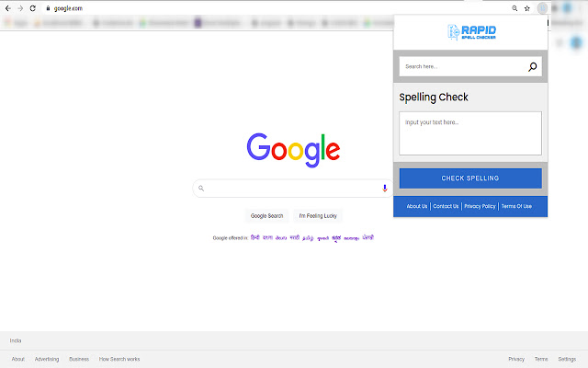Bookmark this page with the star icon
The height and width of the screenshot is (368, 588).
[526, 8]
